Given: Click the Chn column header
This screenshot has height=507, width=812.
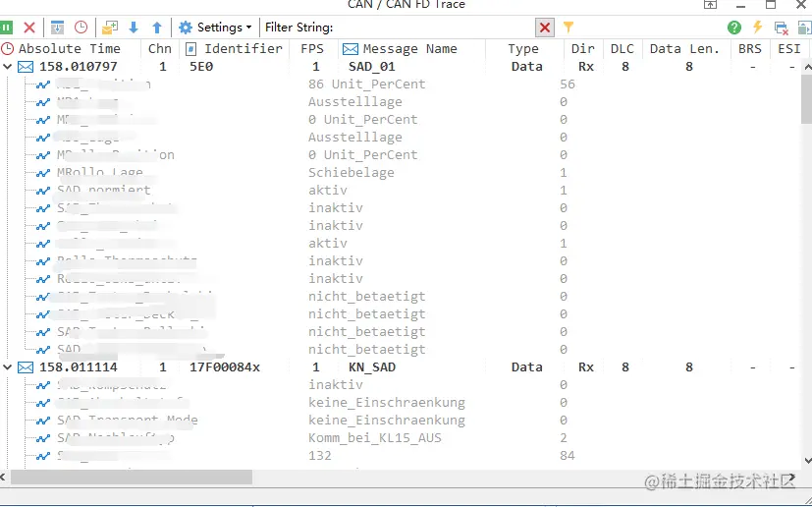Looking at the screenshot, I should (159, 49).
